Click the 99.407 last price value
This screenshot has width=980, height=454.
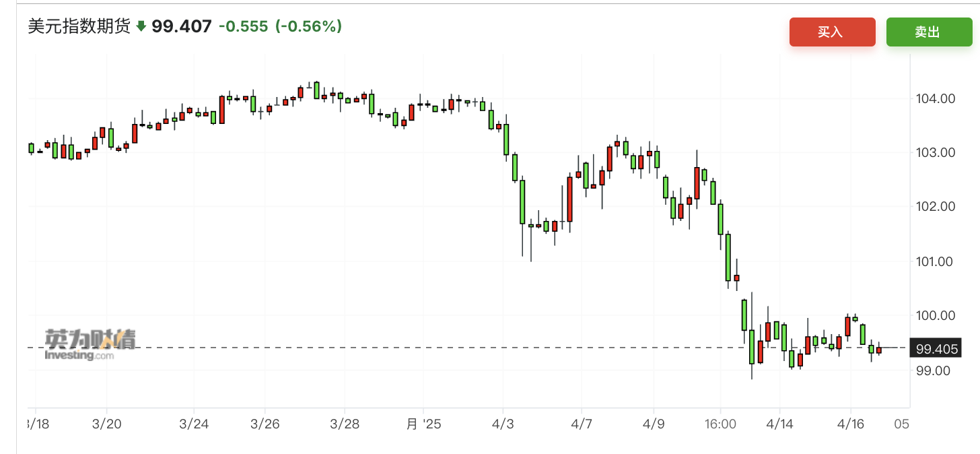(x=182, y=27)
